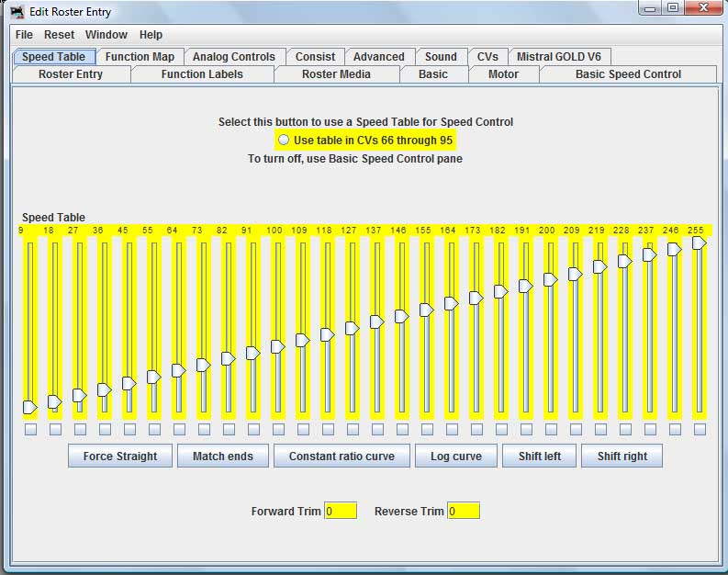728x575 pixels.
Task: Open the File menu
Action: (x=24, y=35)
